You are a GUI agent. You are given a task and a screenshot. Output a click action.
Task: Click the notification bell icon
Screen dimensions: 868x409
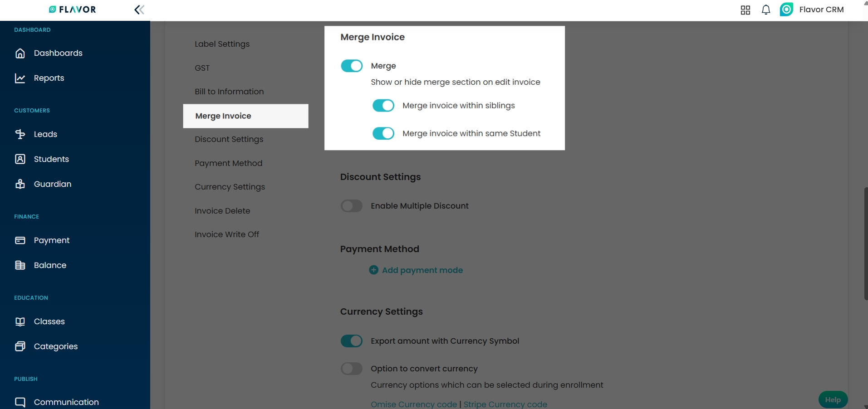[x=766, y=10]
